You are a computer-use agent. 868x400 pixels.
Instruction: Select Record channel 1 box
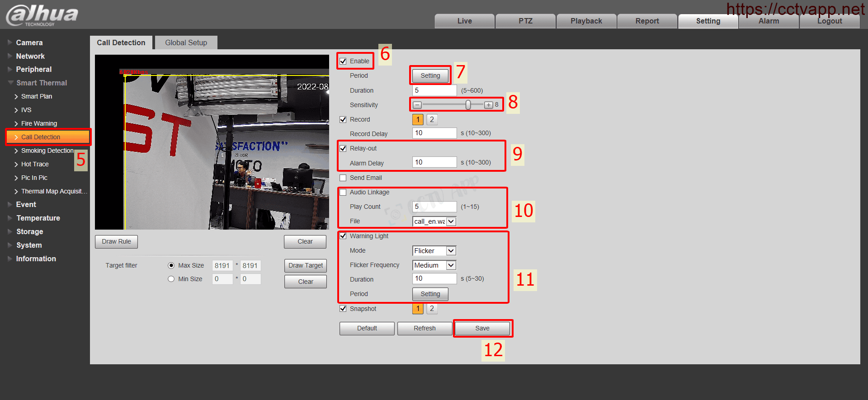click(418, 119)
